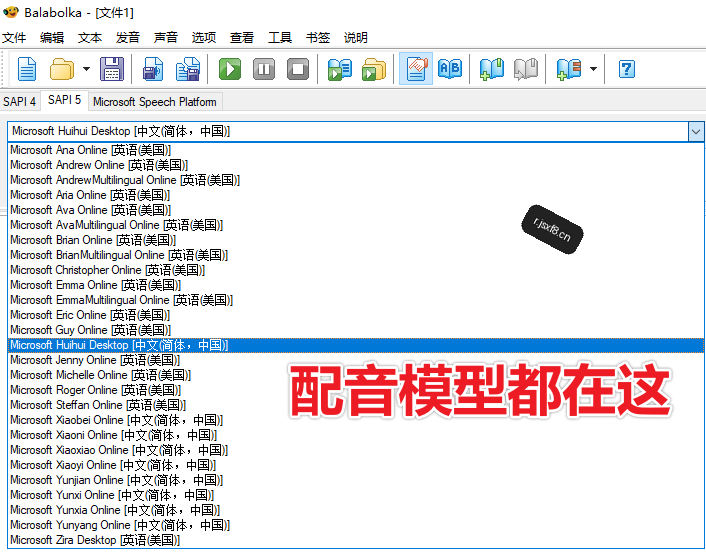Image resolution: width=706 pixels, height=552 pixels.
Task: Select Microsoft Emma Online voice
Action: click(x=356, y=285)
